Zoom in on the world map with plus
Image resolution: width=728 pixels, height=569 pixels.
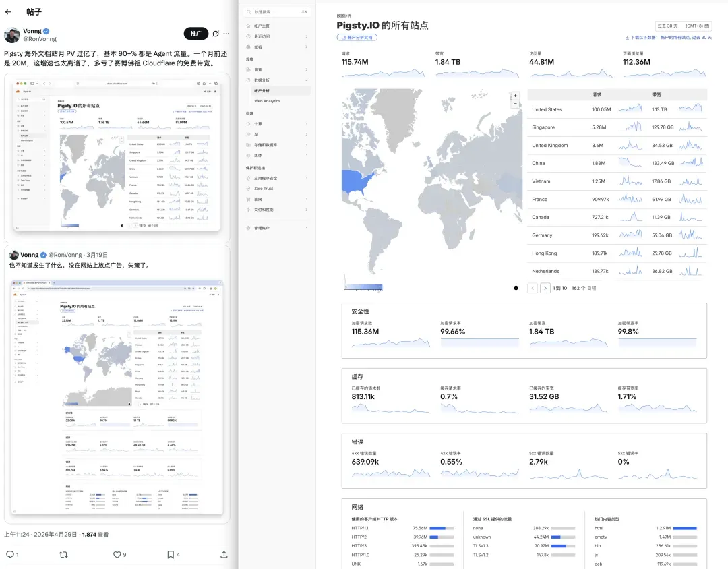pyautogui.click(x=515, y=96)
